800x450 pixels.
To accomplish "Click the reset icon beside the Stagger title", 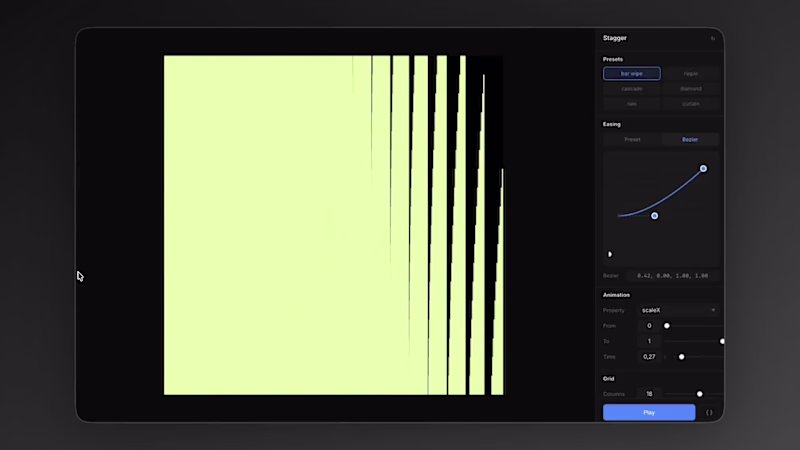I will tap(713, 38).
